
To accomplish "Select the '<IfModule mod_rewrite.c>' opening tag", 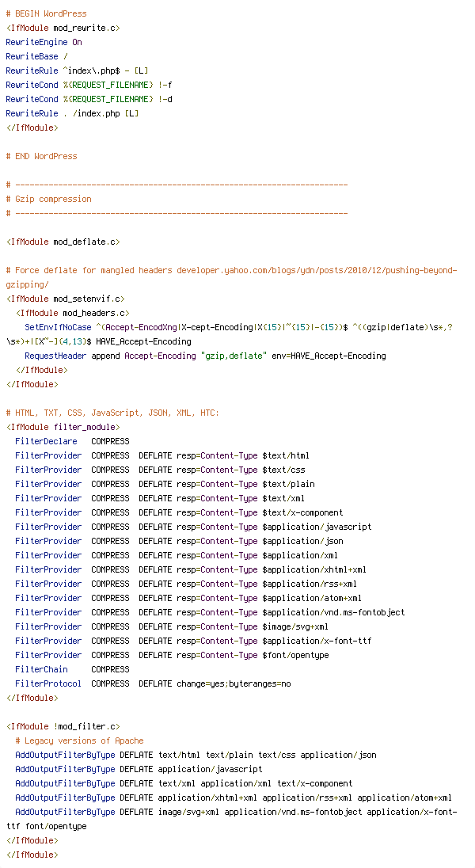I will coord(63,28).
